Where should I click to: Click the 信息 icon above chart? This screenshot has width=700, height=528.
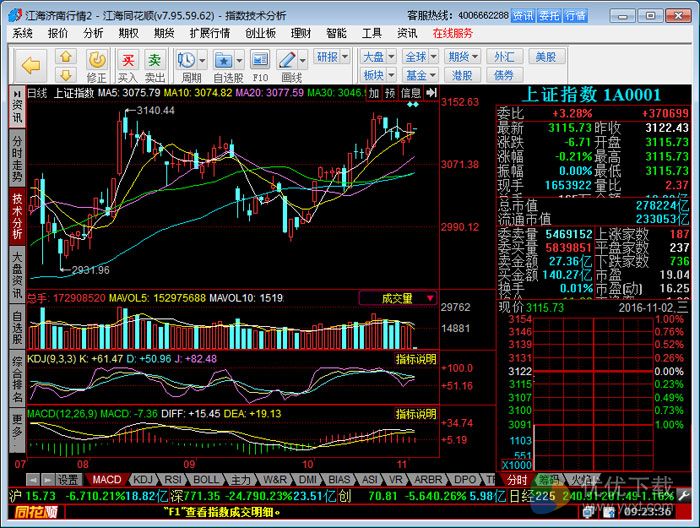pos(411,93)
